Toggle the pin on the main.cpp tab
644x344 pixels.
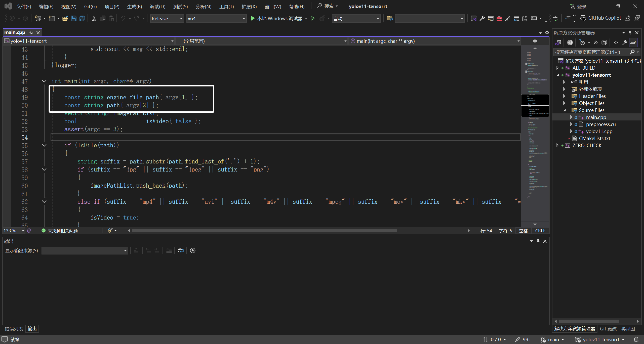pyautogui.click(x=31, y=33)
